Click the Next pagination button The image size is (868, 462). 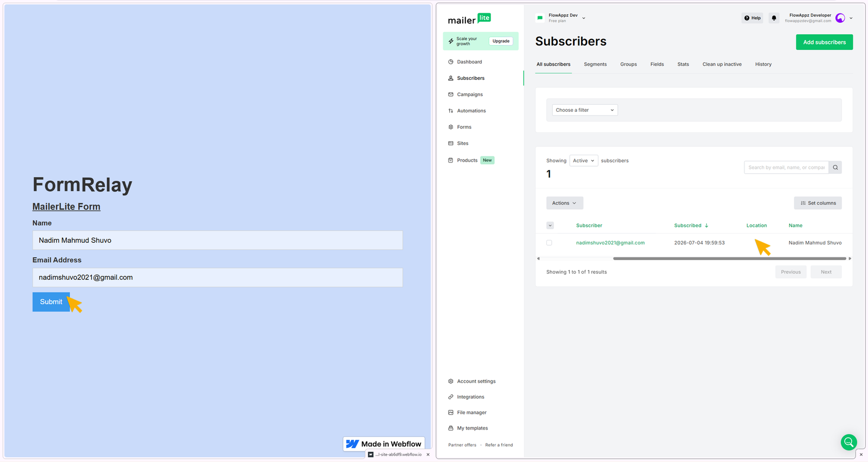tap(826, 272)
